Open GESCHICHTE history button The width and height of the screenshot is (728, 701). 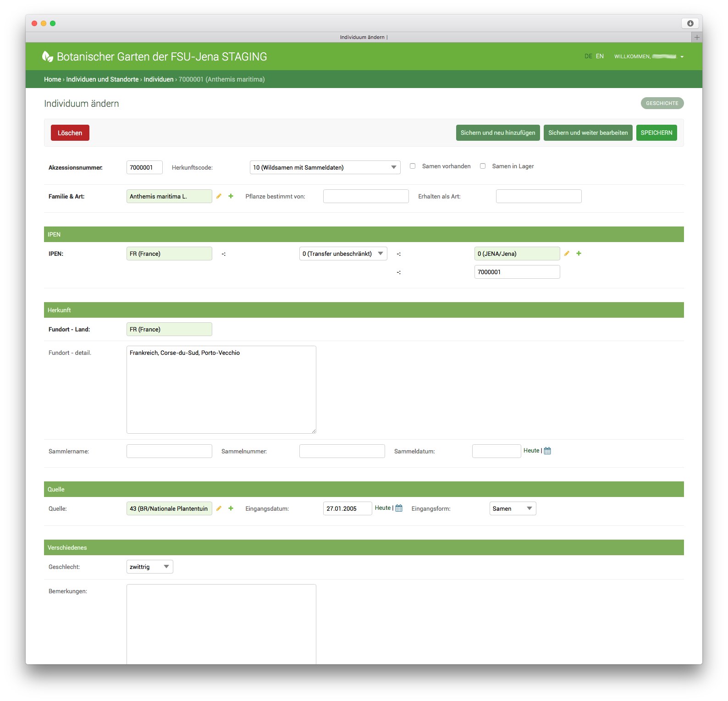[x=662, y=103]
